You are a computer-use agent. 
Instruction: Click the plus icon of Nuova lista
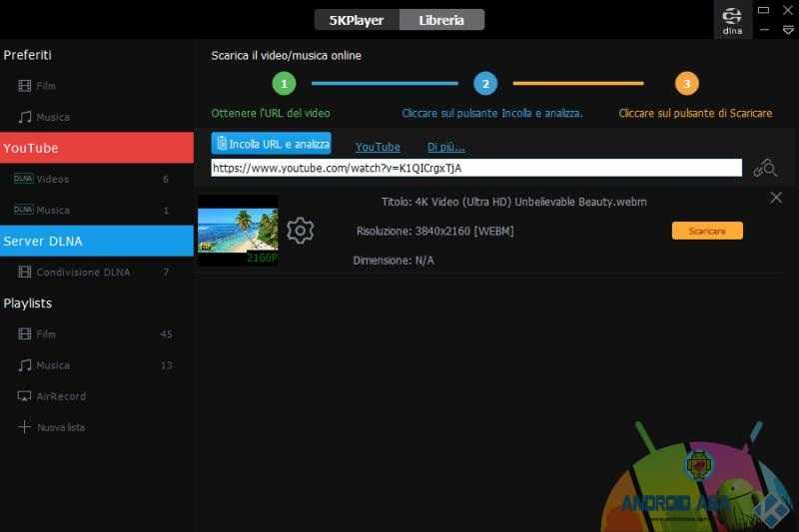point(24,426)
